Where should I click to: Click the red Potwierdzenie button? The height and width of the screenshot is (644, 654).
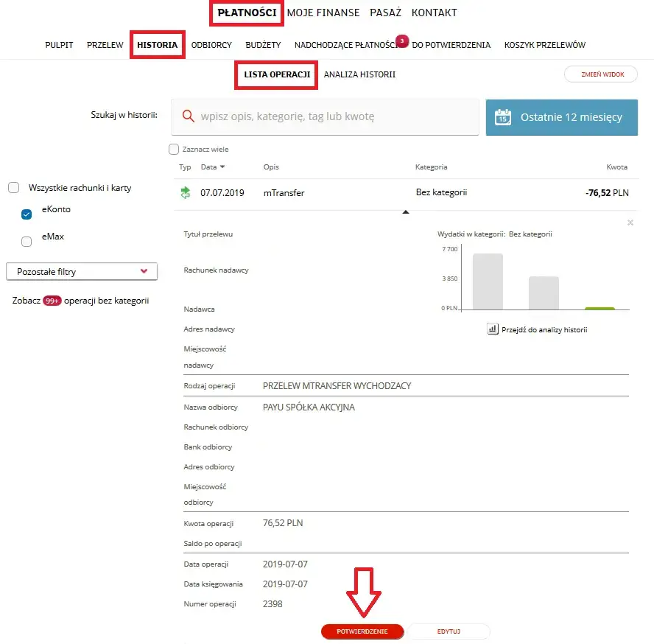(x=362, y=631)
